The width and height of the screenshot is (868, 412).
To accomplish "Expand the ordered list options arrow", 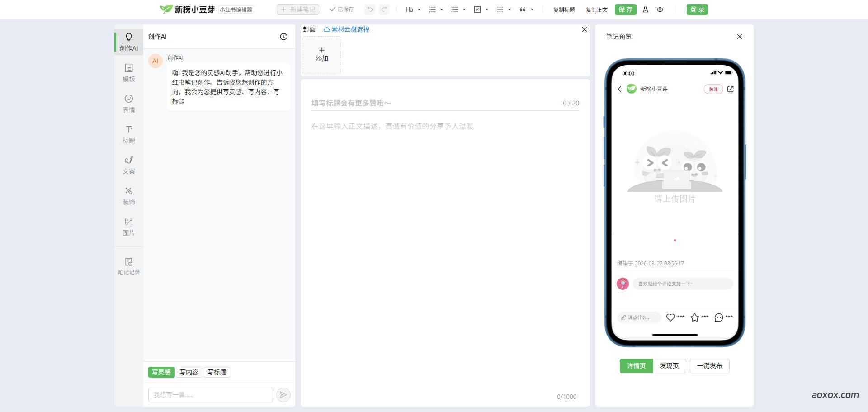I will click(x=442, y=9).
